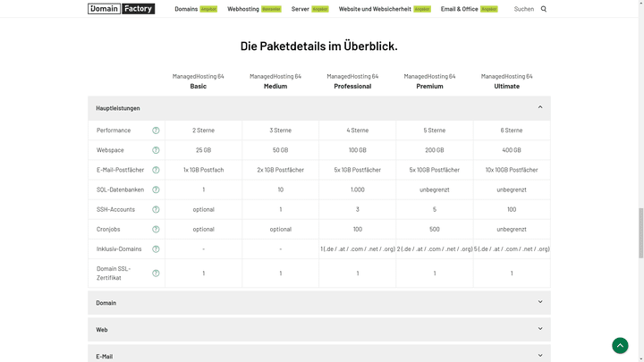The width and height of the screenshot is (644, 362).
Task: Open the Domains menu
Action: coord(186,9)
